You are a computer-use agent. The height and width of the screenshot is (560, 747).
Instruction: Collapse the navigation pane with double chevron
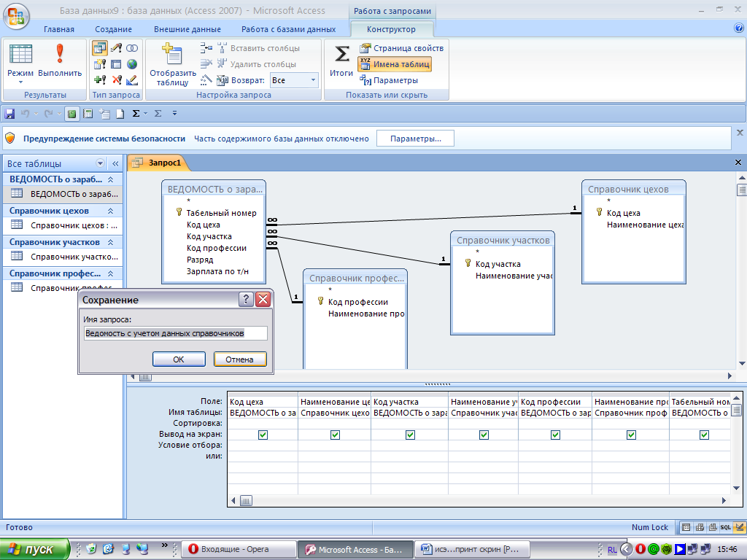coord(115,163)
